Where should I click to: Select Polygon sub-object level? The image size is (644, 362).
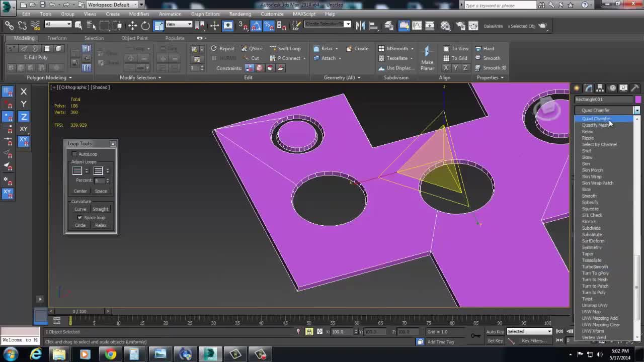point(47,49)
